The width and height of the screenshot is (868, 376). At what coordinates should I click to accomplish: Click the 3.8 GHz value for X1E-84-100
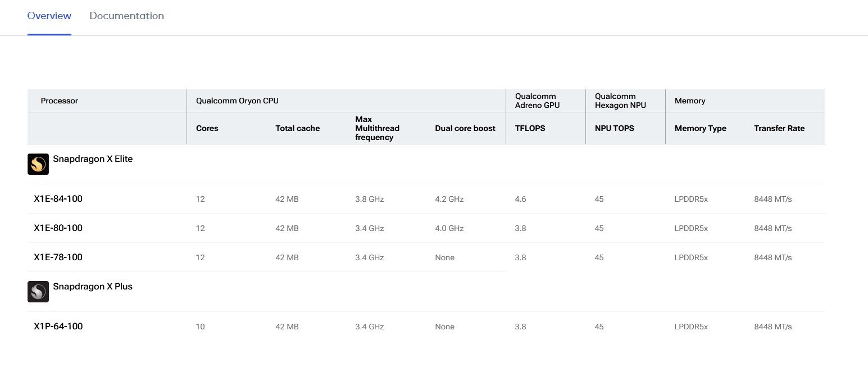tap(370, 199)
